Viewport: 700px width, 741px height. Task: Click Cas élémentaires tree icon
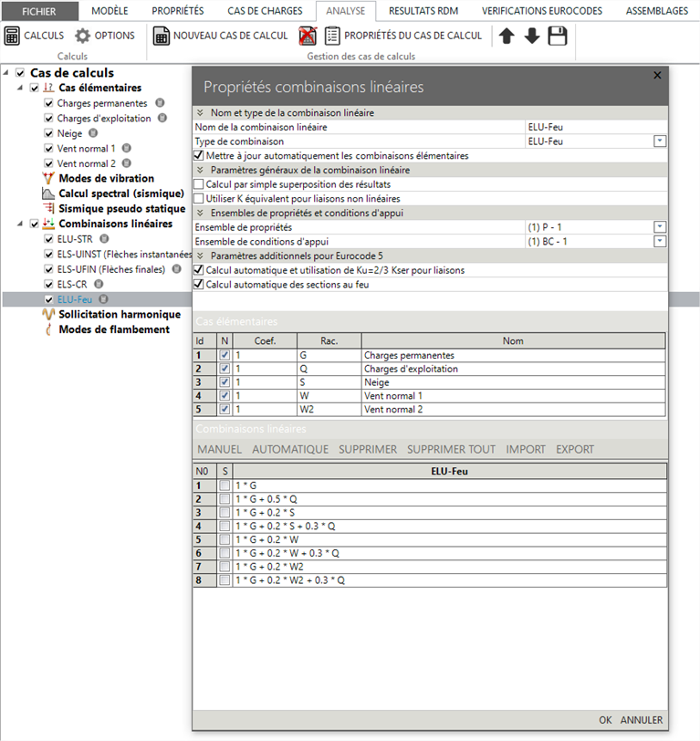tap(48, 88)
